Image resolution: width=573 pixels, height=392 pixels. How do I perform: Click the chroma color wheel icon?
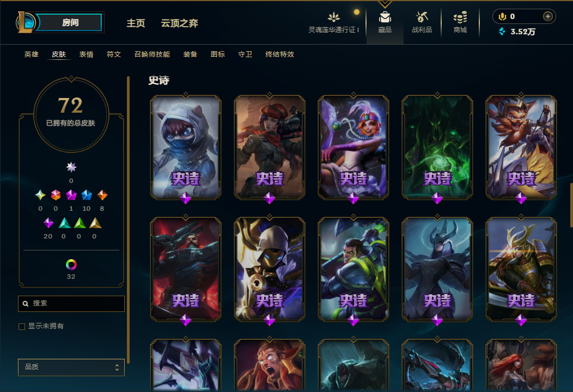point(71,264)
